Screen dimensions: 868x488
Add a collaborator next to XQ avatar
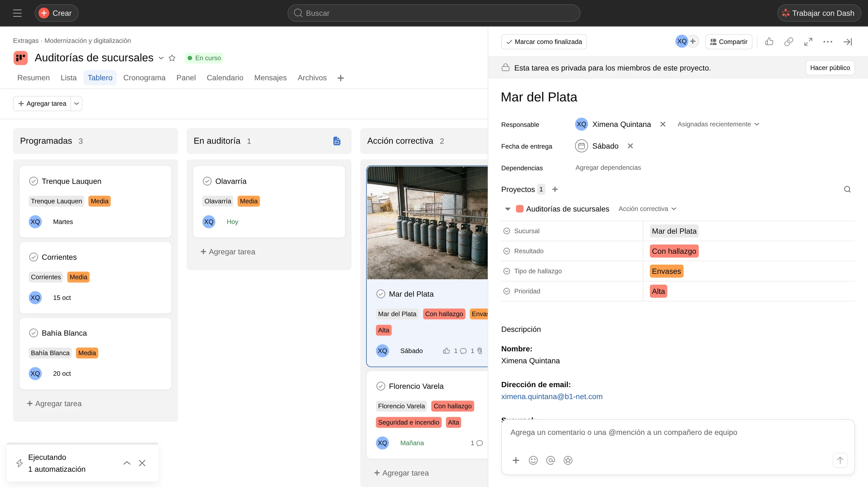(x=693, y=41)
